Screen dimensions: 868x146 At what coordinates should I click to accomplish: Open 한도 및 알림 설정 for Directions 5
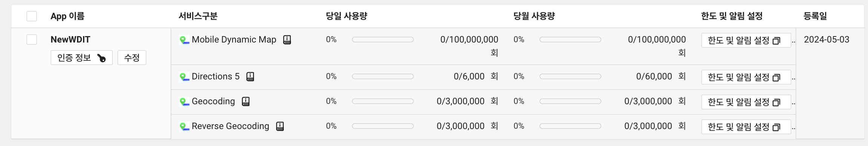pyautogui.click(x=746, y=77)
